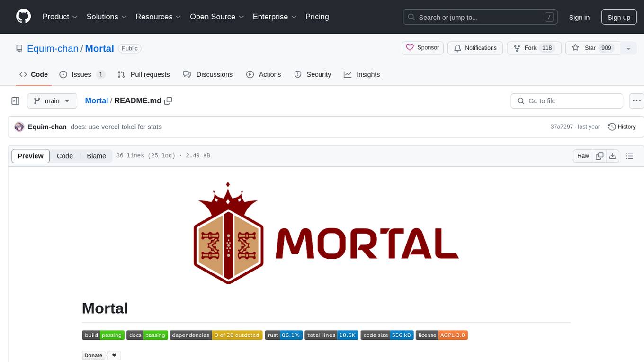Expand the Product menu
Image resolution: width=644 pixels, height=362 pixels.
(x=60, y=17)
